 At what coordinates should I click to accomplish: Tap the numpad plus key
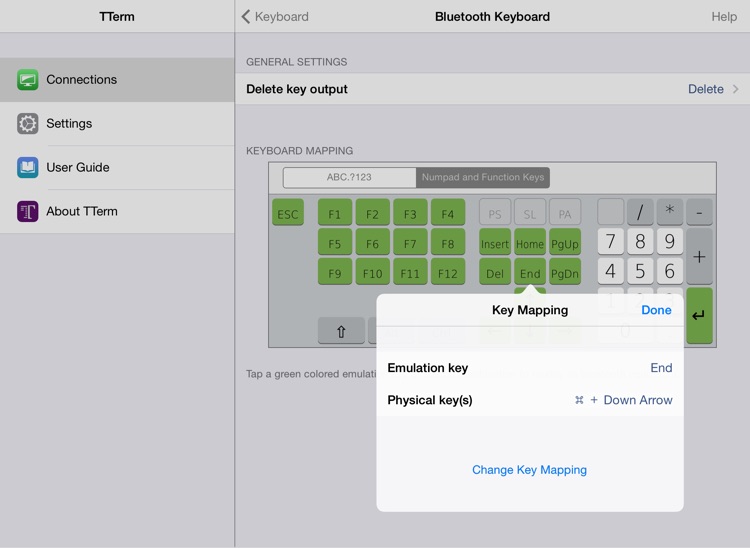(699, 256)
